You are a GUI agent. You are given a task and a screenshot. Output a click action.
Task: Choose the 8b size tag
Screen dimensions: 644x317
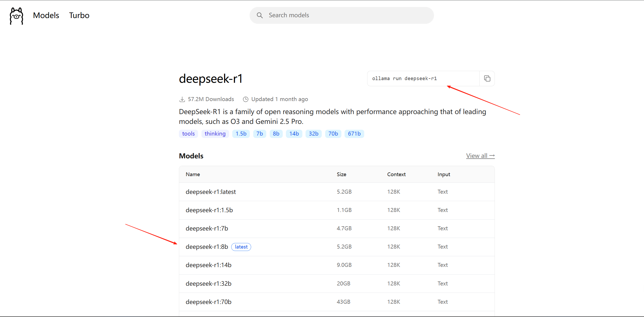[x=276, y=134]
